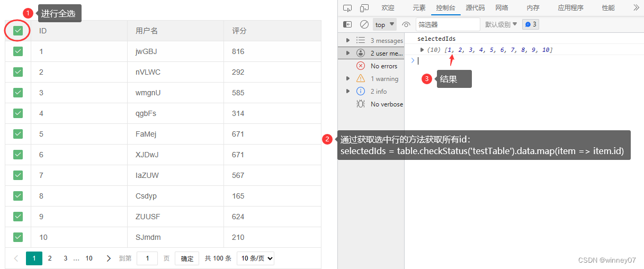Go to previous page with left arrow

16,258
